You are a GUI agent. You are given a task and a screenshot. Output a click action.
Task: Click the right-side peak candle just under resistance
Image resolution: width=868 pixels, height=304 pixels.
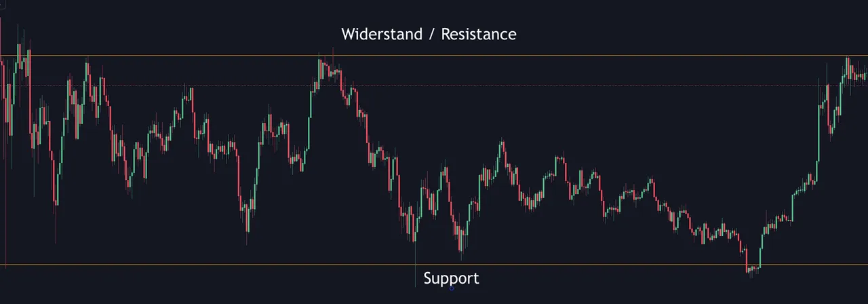(x=848, y=66)
